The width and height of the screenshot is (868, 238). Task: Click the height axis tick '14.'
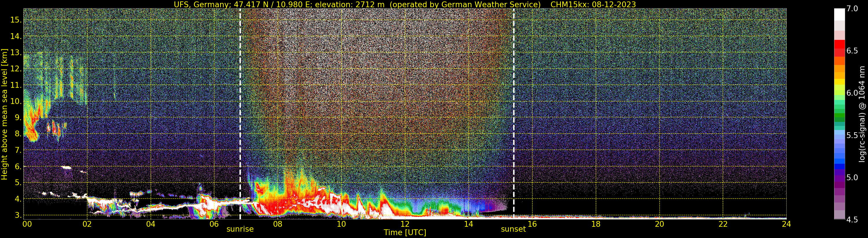click(x=16, y=36)
